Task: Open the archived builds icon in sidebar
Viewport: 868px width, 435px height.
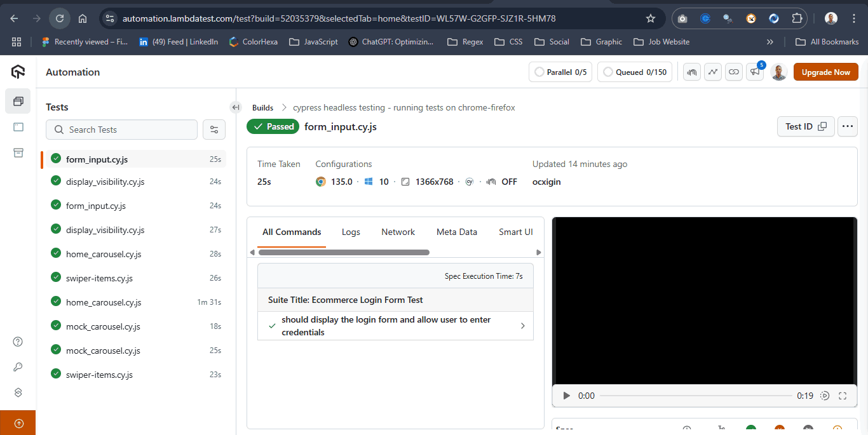Action: [x=17, y=152]
